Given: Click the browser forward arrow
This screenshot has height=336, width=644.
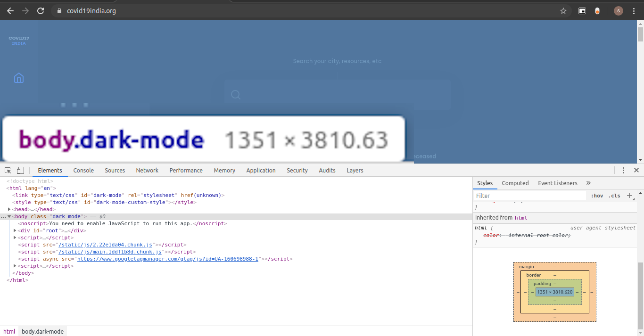Looking at the screenshot, I should [x=25, y=11].
